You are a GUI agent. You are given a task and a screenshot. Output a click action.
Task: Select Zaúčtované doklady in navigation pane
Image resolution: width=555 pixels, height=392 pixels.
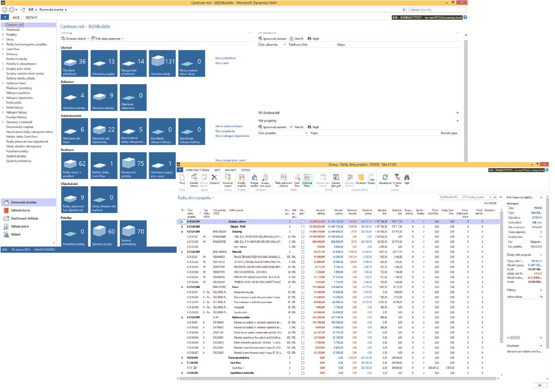click(x=28, y=218)
